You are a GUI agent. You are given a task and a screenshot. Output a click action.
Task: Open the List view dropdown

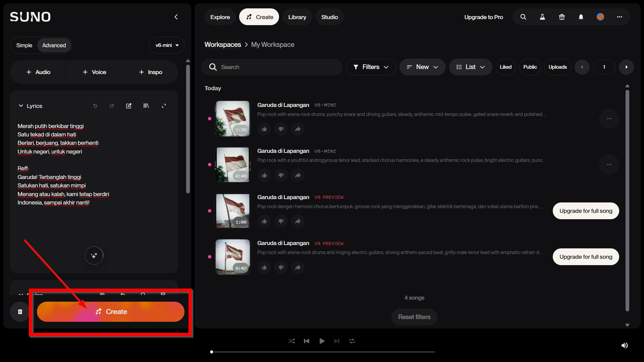click(471, 67)
